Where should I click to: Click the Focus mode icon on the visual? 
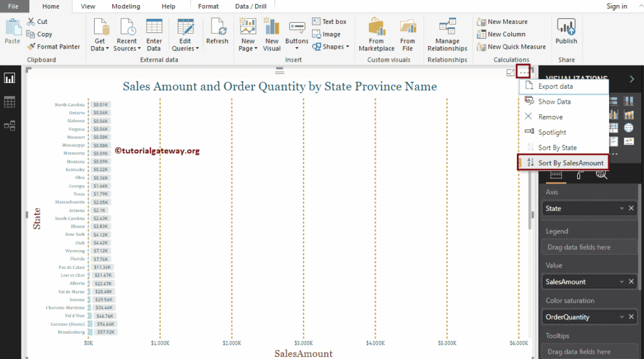510,73
